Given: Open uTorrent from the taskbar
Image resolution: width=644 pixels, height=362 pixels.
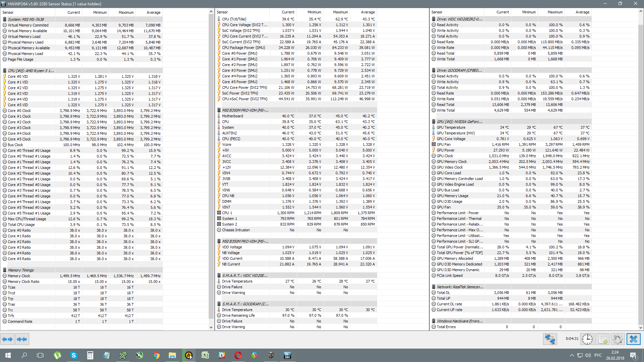Looking at the screenshot, I should (57, 355).
